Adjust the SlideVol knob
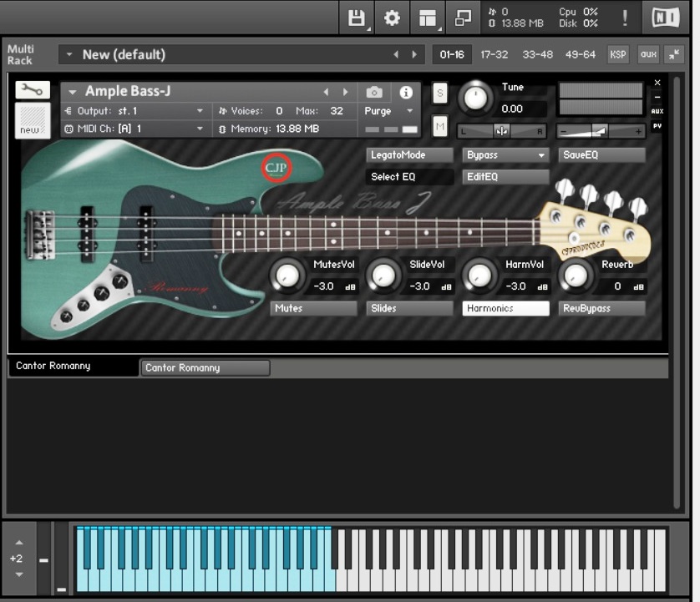Screen dimensions: 700x602 (x=383, y=276)
